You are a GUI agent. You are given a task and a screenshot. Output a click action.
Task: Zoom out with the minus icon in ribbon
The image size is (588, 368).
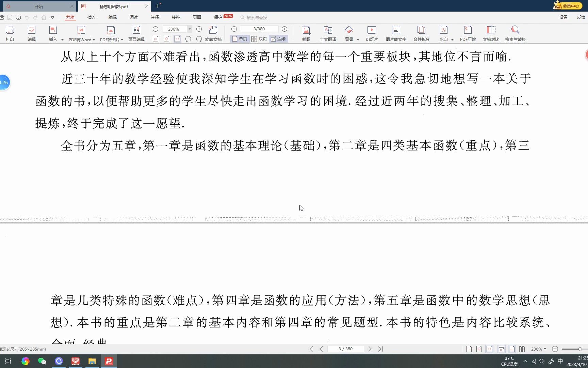pyautogui.click(x=156, y=29)
